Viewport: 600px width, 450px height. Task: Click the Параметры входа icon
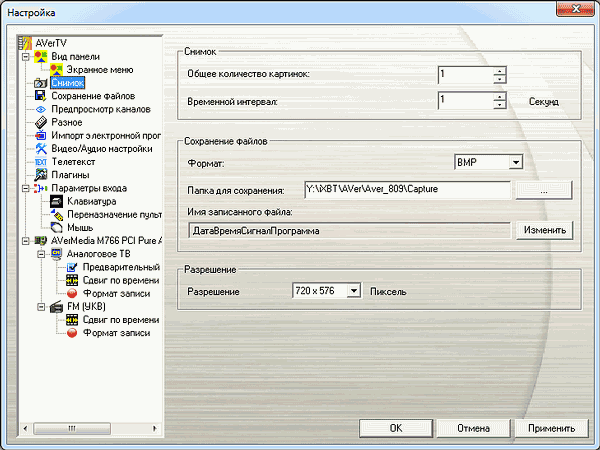click(41, 188)
